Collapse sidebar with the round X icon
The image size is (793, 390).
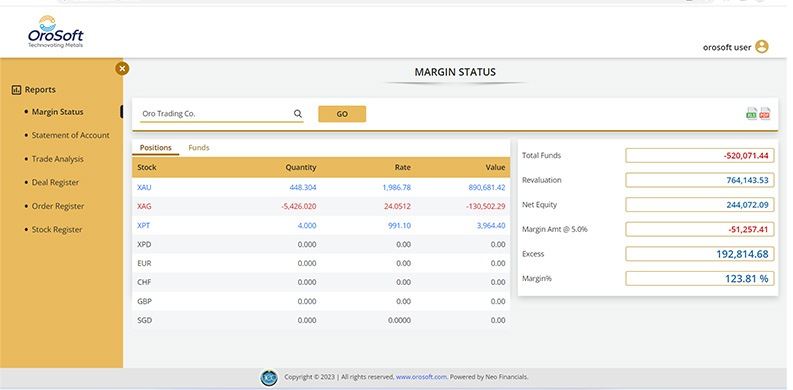click(x=122, y=68)
